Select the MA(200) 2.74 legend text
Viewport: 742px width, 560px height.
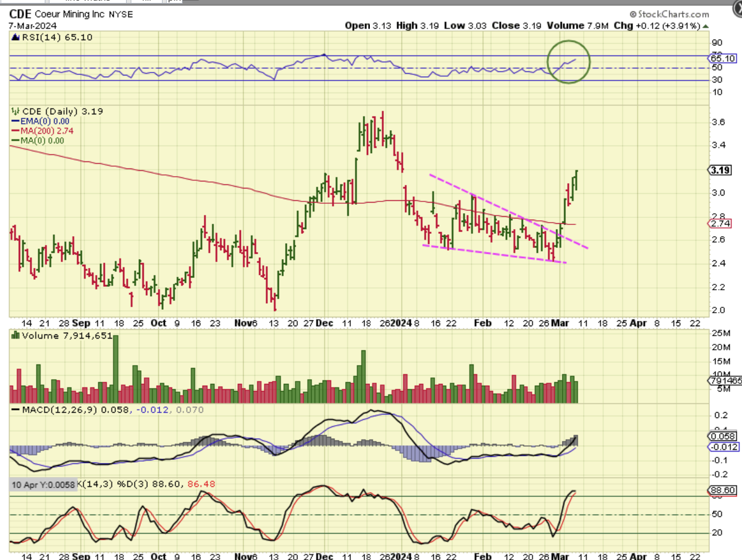[47, 131]
